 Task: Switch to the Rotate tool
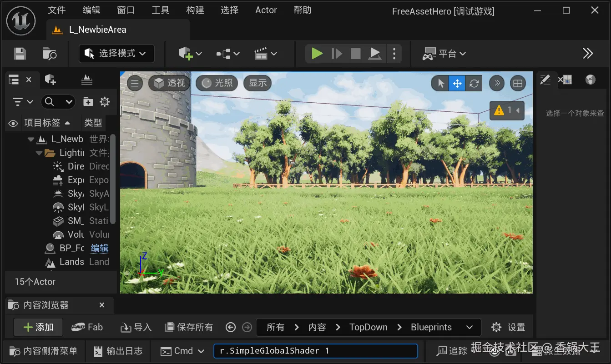(x=474, y=83)
